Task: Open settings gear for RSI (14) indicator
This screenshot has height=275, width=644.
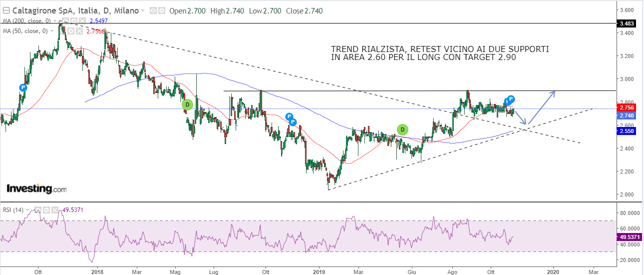Action: tap(46, 210)
